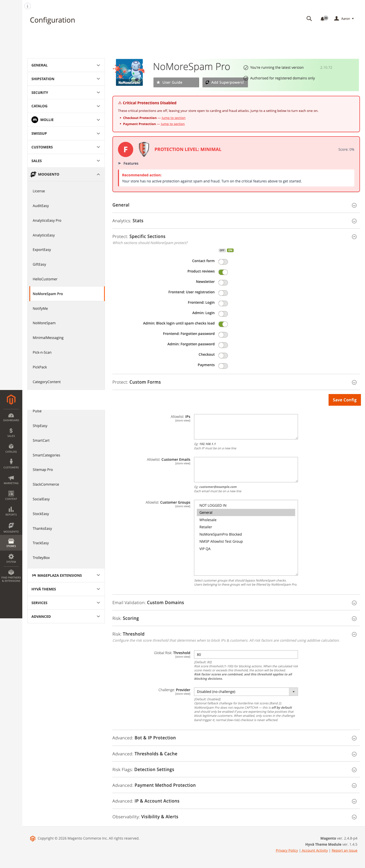
Task: Click Add Superpowers! button
Action: [225, 82]
